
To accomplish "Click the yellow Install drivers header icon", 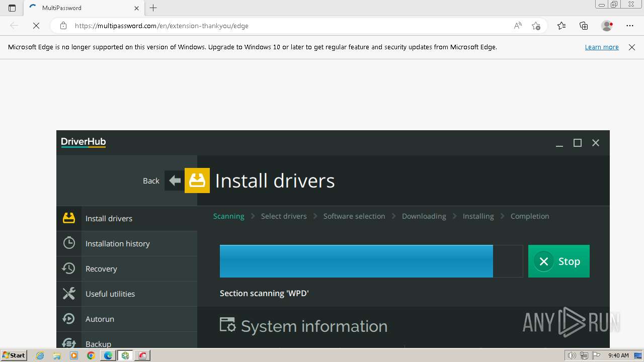I will click(x=197, y=180).
